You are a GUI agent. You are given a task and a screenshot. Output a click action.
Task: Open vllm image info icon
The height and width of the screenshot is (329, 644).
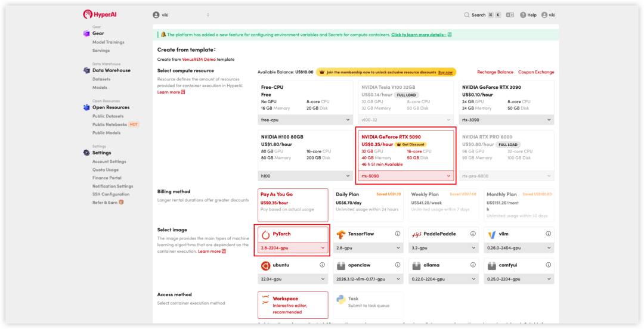click(x=549, y=234)
